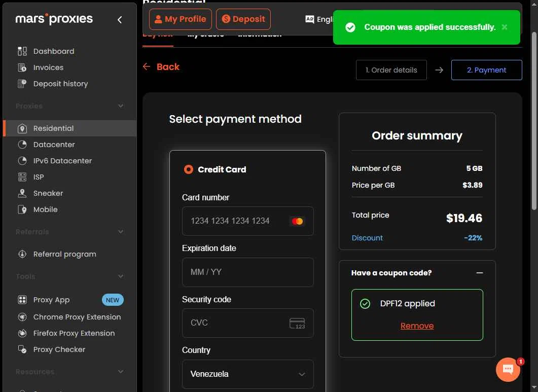Open Chrome Proxy Extension link
The image size is (538, 392).
pos(77,317)
